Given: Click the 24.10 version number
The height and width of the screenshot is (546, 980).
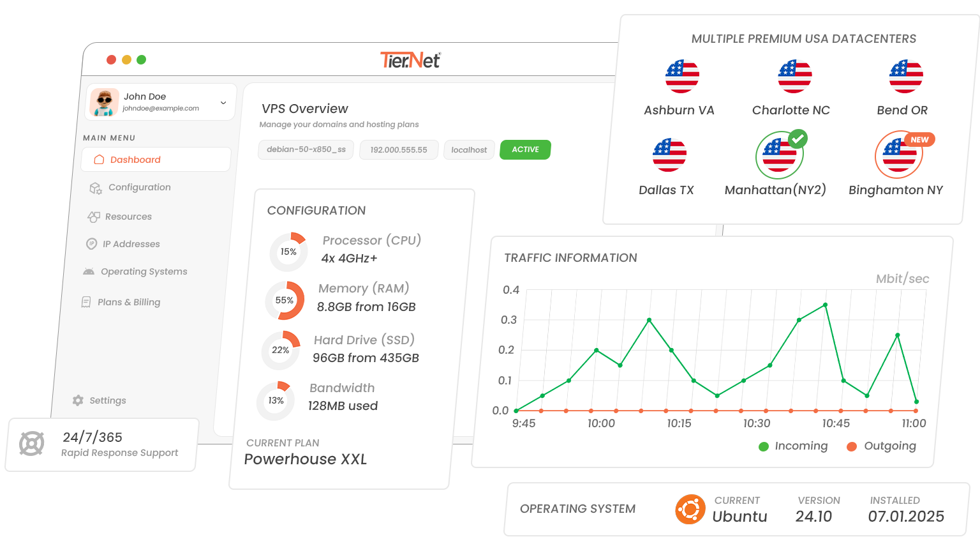Looking at the screenshot, I should pos(813,517).
